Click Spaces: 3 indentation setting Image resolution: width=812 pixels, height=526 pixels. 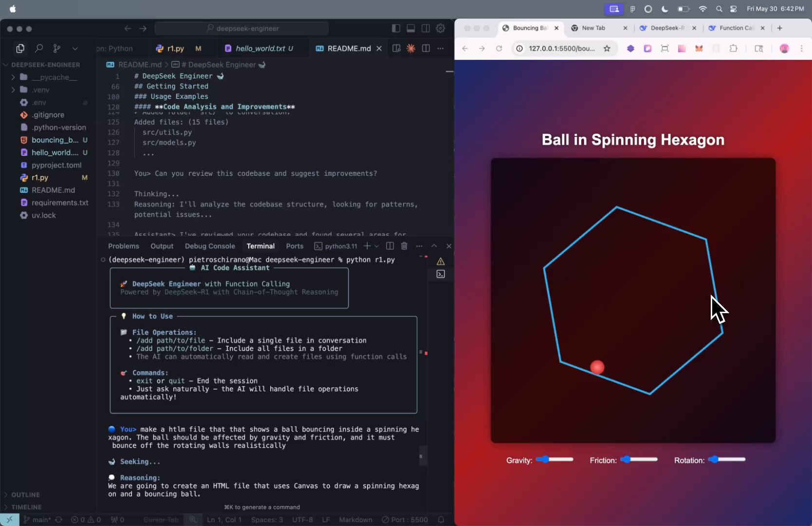[x=267, y=520]
